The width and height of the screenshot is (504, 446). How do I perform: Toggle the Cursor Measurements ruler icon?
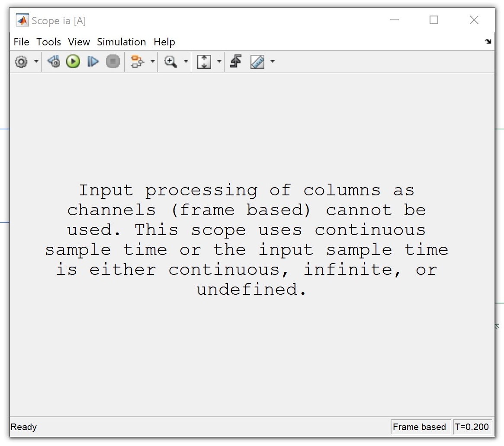[257, 62]
